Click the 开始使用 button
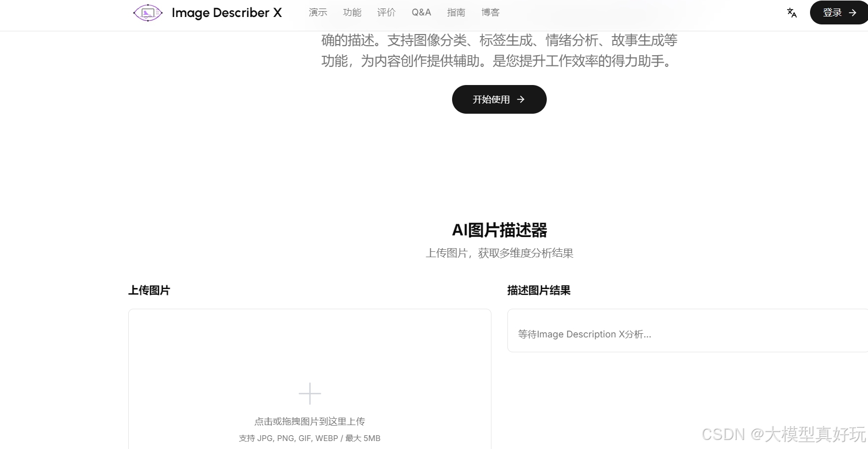This screenshot has width=868, height=449. click(x=499, y=99)
